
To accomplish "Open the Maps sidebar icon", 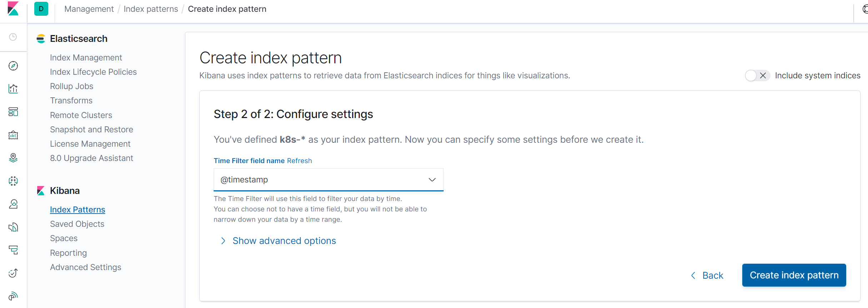I will pyautogui.click(x=13, y=158).
